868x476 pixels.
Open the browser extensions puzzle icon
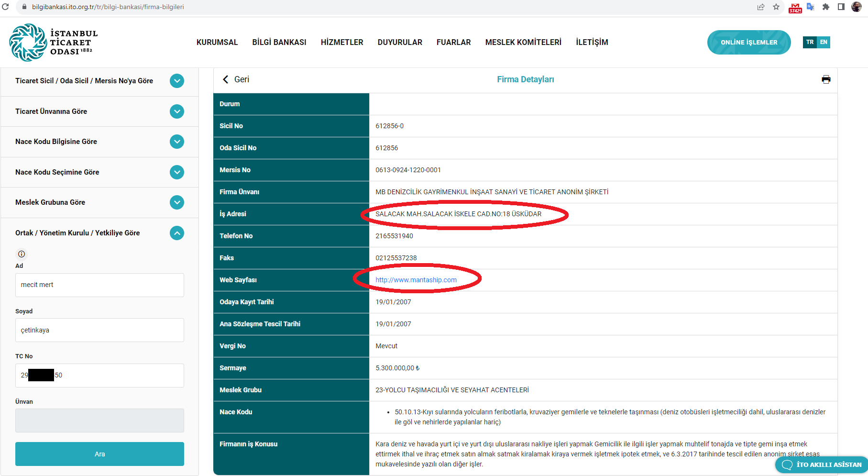point(826,7)
